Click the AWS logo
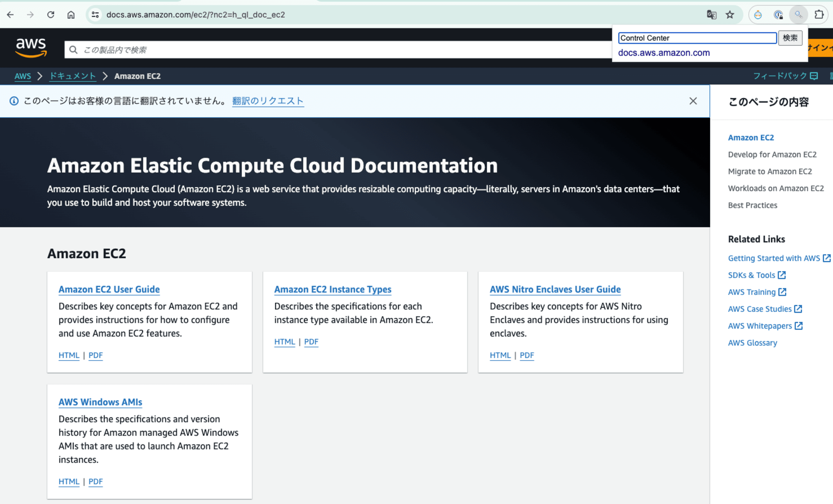This screenshot has width=833, height=504. 31,48
